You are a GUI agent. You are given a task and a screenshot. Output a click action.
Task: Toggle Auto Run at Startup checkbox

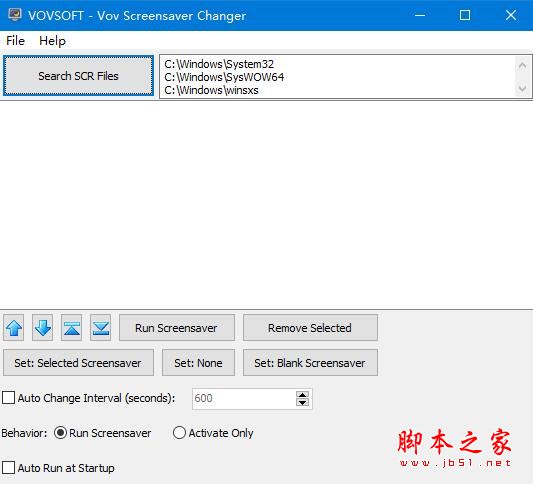click(x=8, y=467)
